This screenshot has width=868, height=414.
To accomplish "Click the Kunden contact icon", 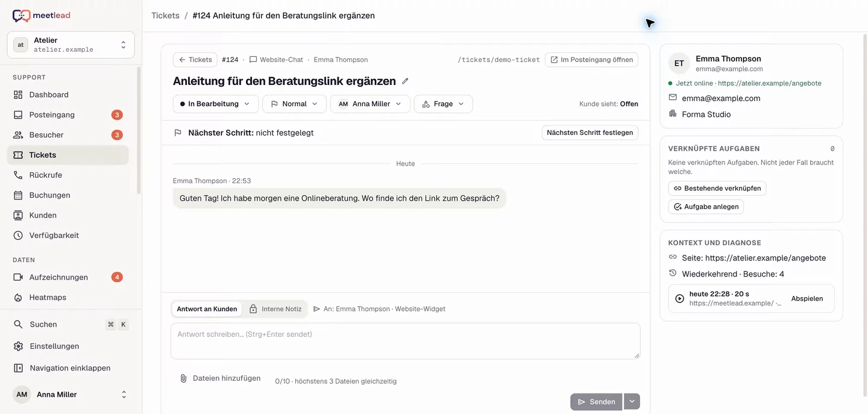I will [x=18, y=215].
